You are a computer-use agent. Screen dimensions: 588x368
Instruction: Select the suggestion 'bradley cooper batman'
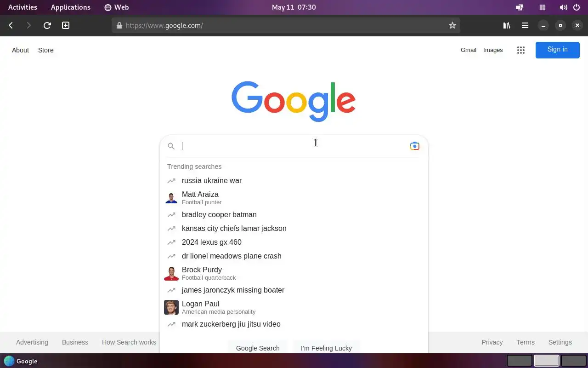coord(294,215)
